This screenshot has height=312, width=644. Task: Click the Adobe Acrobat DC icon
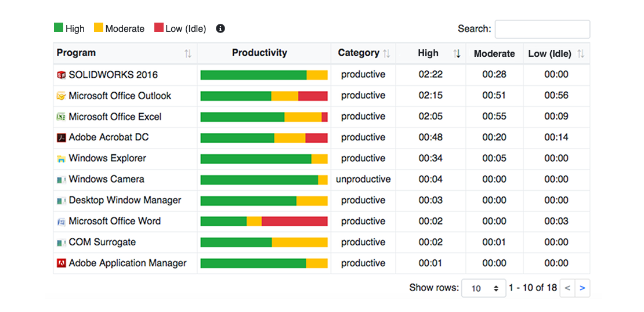click(x=61, y=137)
